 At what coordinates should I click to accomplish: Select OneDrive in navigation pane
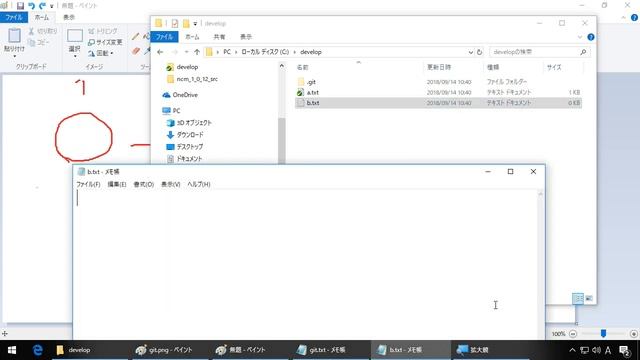[x=185, y=95]
